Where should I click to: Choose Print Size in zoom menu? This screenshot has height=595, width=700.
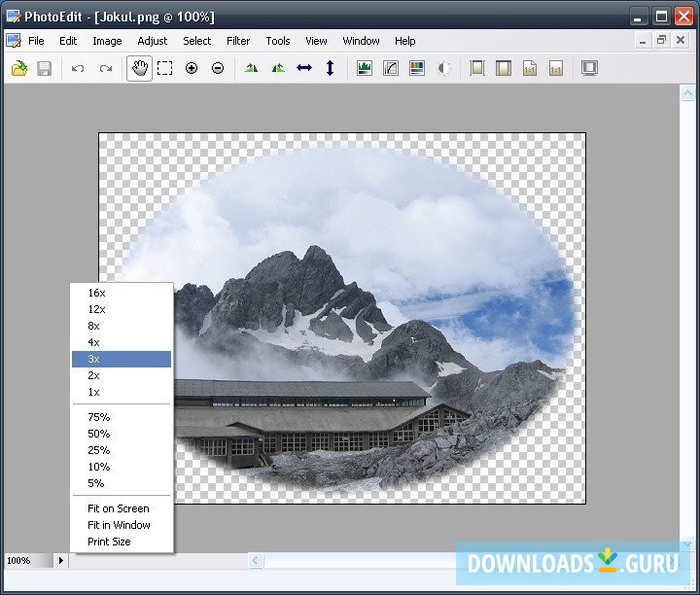tap(109, 542)
